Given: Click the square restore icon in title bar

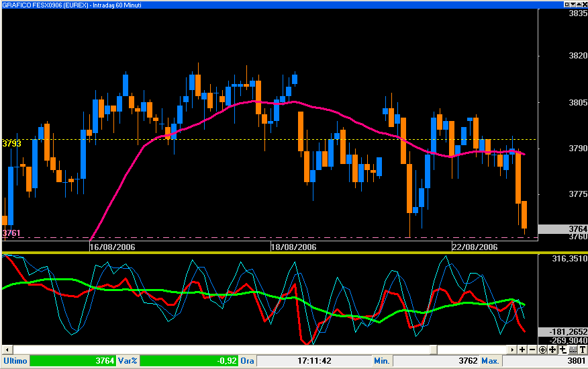Looking at the screenshot, I should pyautogui.click(x=567, y=5).
